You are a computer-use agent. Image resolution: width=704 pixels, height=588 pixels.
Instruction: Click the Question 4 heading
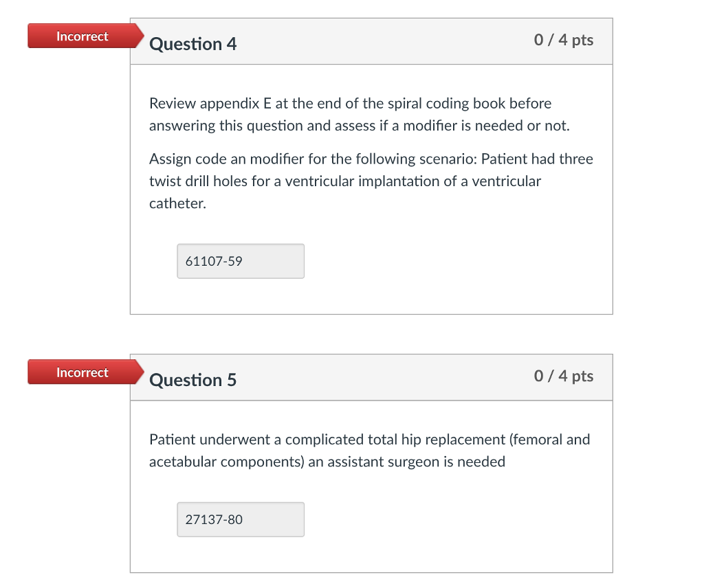(x=193, y=44)
